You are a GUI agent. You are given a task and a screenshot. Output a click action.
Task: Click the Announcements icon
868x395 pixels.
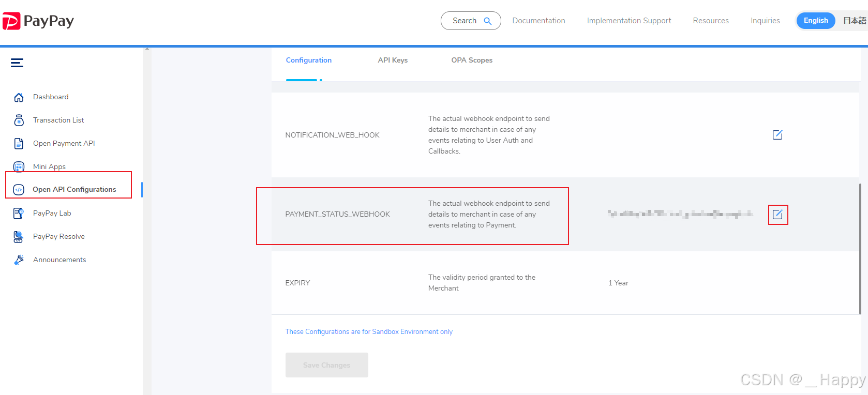(x=19, y=260)
